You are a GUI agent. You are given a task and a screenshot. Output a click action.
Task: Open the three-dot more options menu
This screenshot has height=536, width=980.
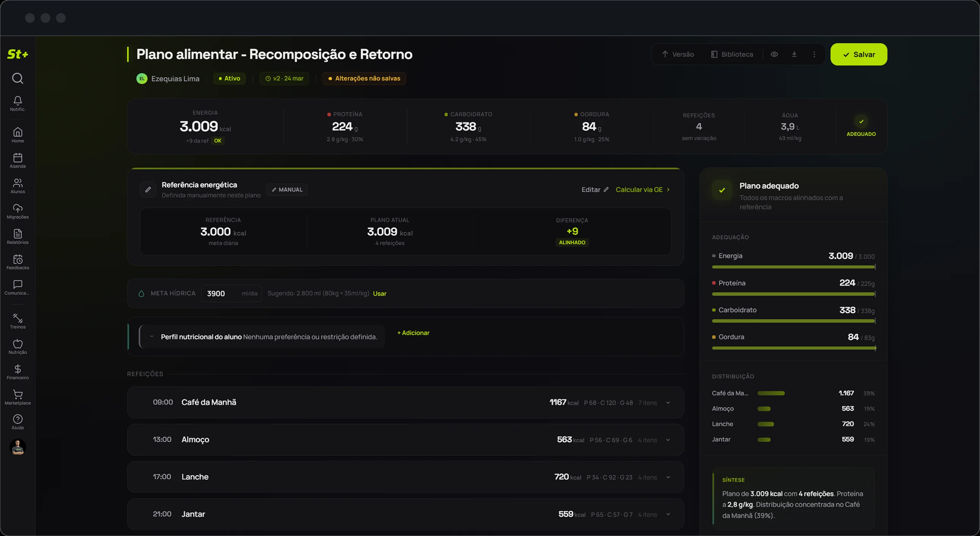(814, 54)
